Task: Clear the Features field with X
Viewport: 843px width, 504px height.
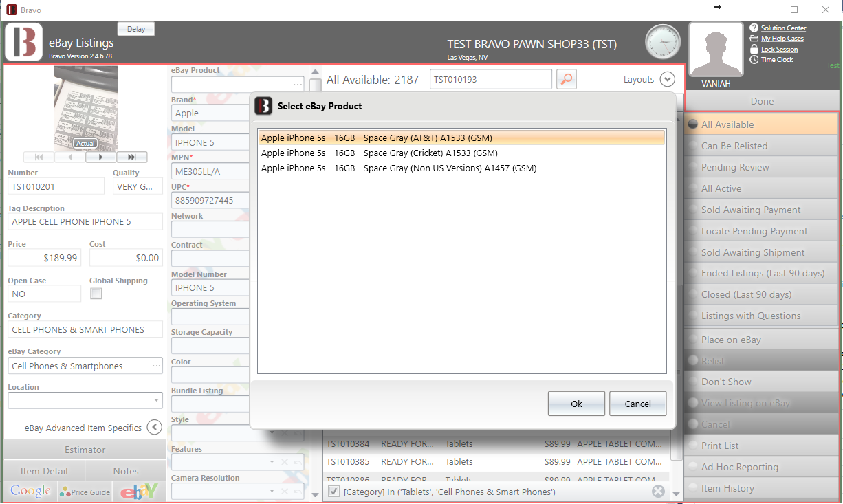Action: coord(284,462)
